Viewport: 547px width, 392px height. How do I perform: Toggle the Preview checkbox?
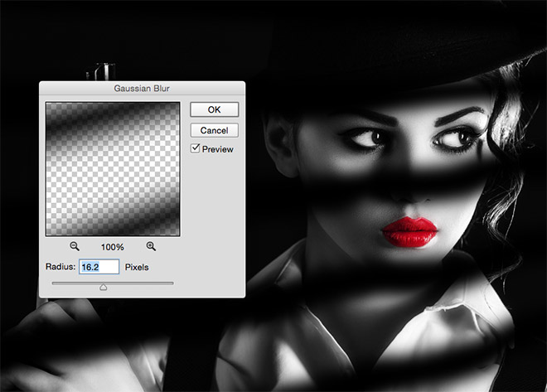click(x=195, y=148)
